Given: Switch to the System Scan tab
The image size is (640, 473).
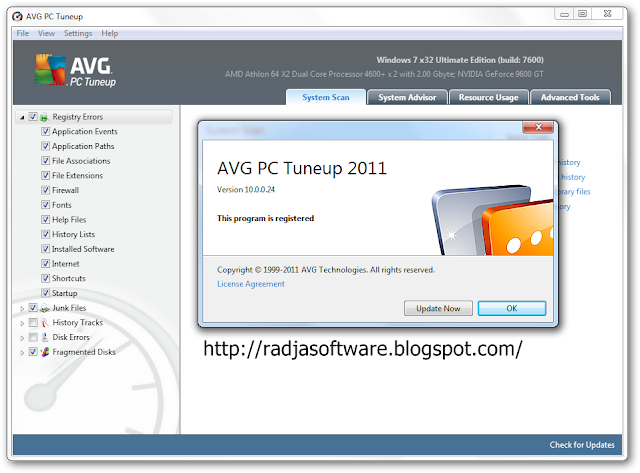Looking at the screenshot, I should point(325,98).
